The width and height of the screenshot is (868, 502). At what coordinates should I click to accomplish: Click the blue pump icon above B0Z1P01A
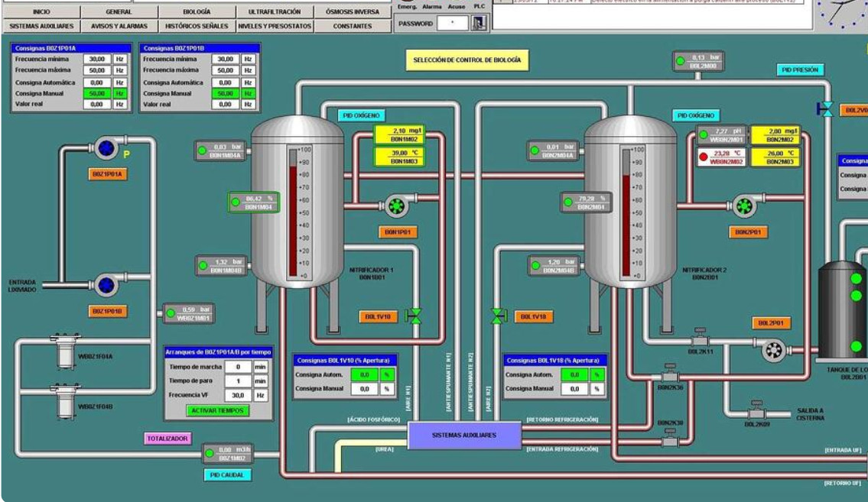point(105,147)
